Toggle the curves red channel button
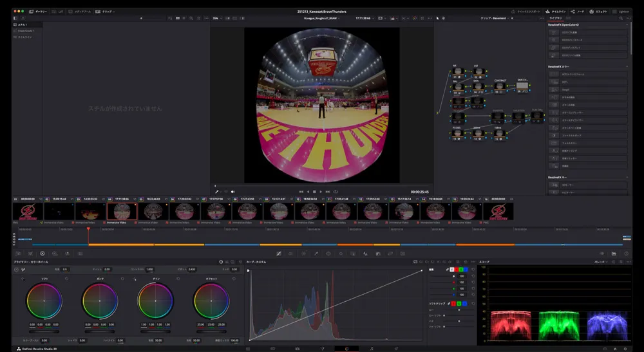 (x=457, y=270)
